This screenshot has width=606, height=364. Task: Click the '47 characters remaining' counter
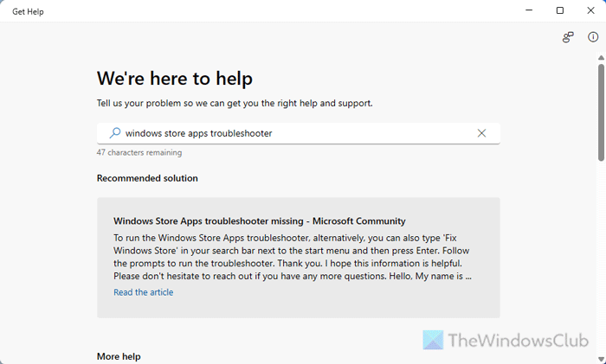point(139,152)
